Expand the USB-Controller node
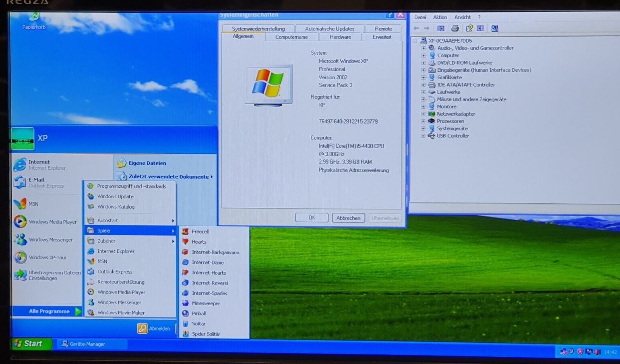 (x=423, y=136)
